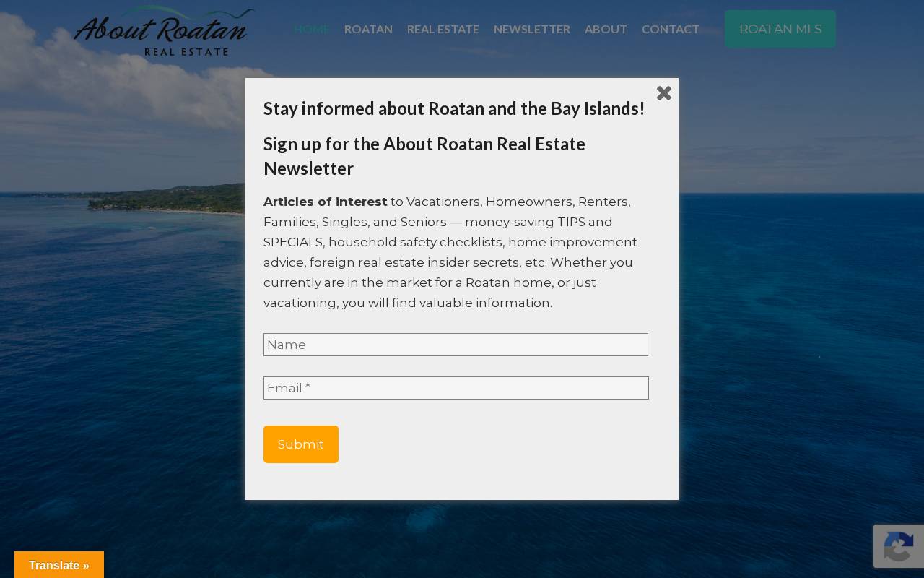Click the 'Sign up for the About Roatan' heading
The height and width of the screenshot is (578, 924).
click(x=424, y=156)
